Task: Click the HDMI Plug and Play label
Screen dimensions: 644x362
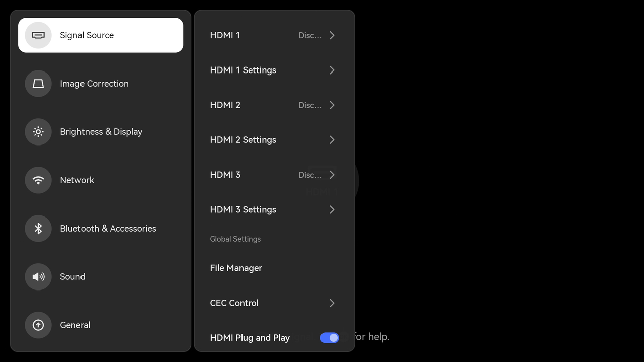Action: click(250, 338)
